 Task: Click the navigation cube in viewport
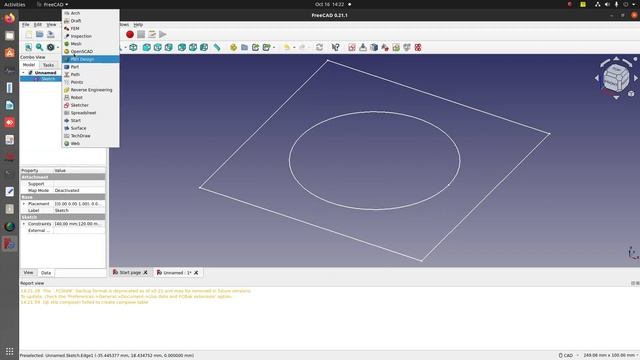click(x=616, y=78)
